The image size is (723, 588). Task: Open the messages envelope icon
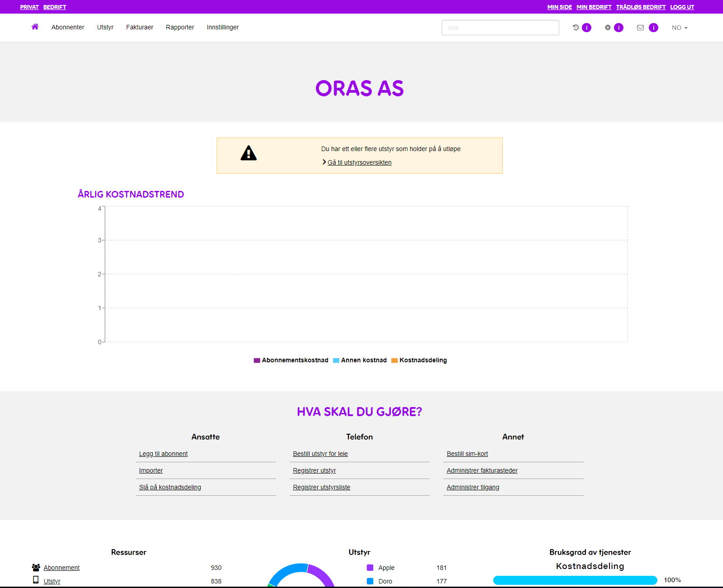click(x=640, y=28)
